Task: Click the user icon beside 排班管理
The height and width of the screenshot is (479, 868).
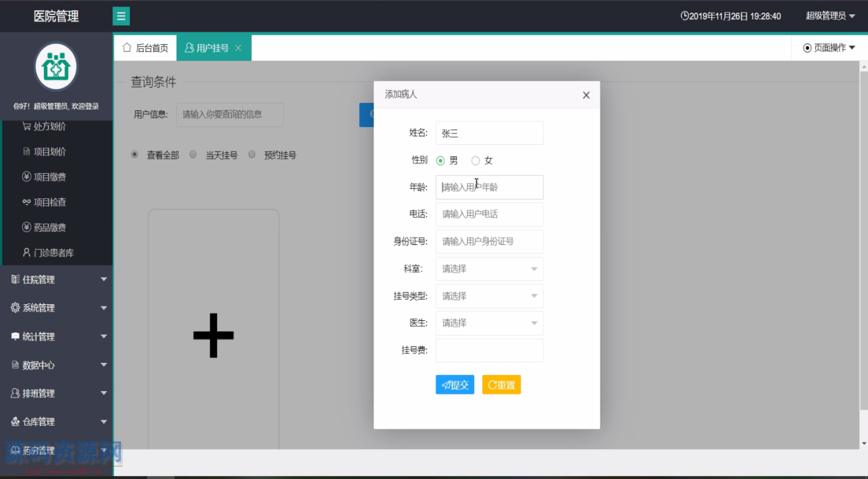Action: point(15,393)
